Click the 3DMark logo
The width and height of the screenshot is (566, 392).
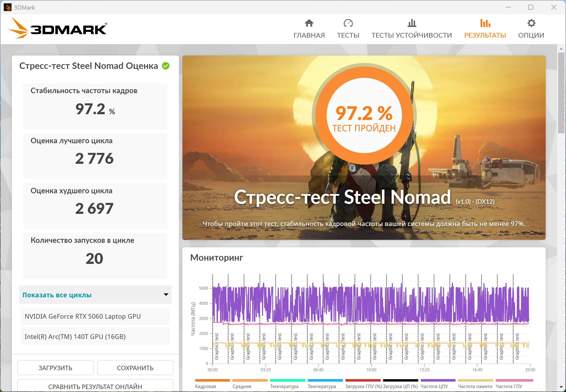pos(58,28)
